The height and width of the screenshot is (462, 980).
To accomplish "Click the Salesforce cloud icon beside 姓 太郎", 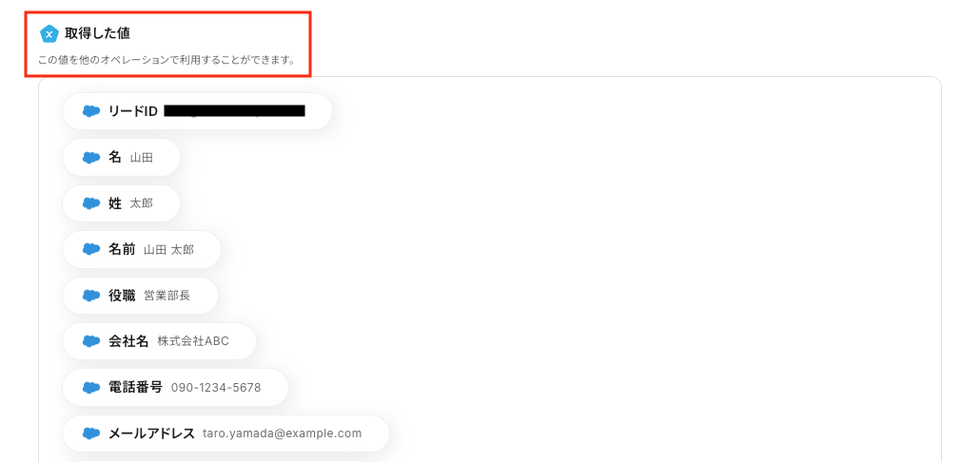I will pos(91,202).
